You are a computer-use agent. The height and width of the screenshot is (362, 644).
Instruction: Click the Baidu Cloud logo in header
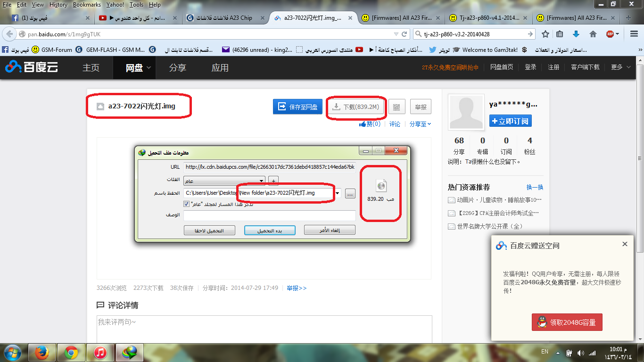click(x=32, y=67)
